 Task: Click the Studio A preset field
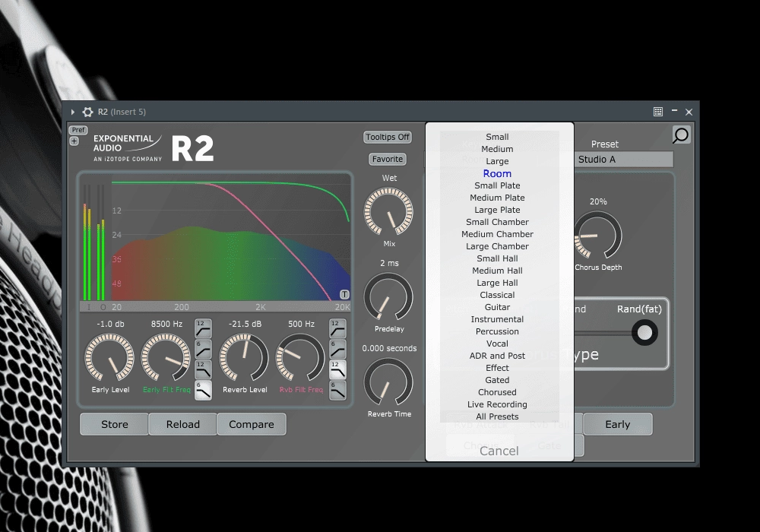(624, 160)
